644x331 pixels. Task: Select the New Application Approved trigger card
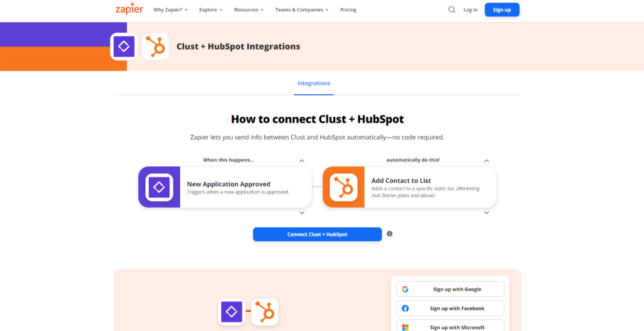point(225,187)
